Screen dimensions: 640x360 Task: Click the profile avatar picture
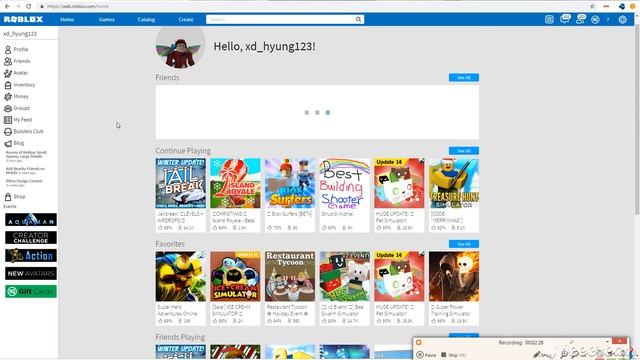[180, 47]
